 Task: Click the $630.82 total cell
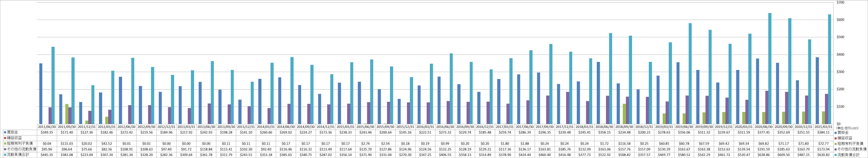tap(824, 155)
